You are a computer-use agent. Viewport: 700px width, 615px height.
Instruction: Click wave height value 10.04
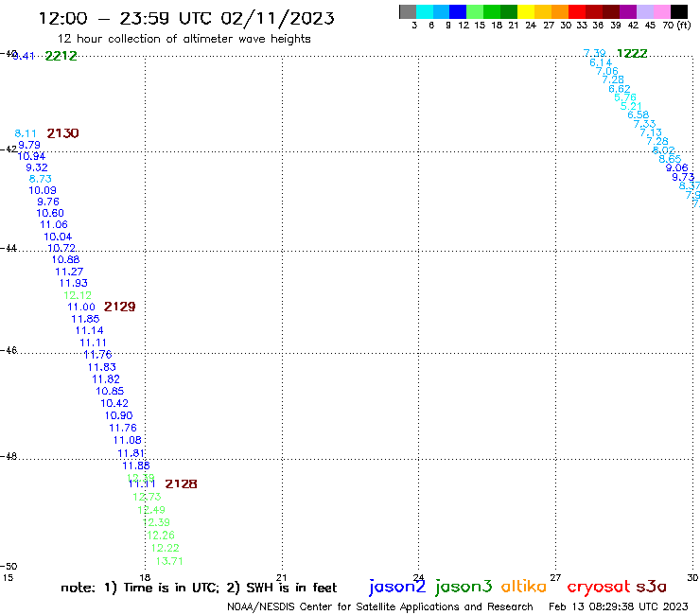(x=58, y=237)
